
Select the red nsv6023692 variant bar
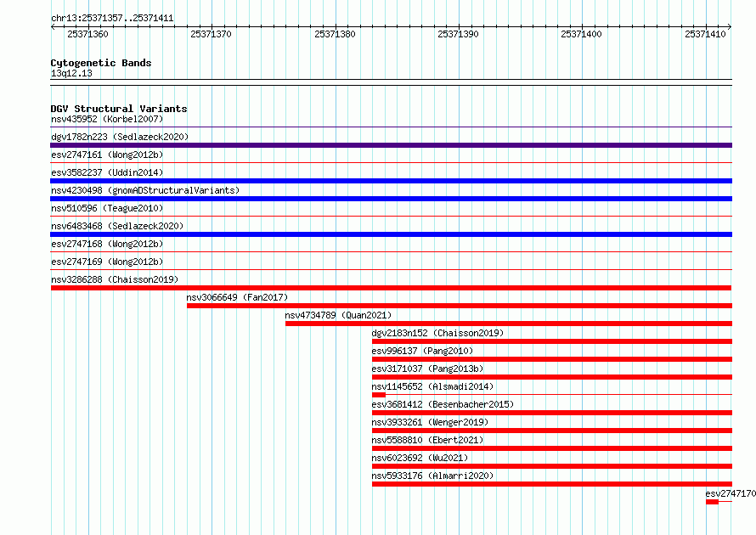tap(552, 466)
